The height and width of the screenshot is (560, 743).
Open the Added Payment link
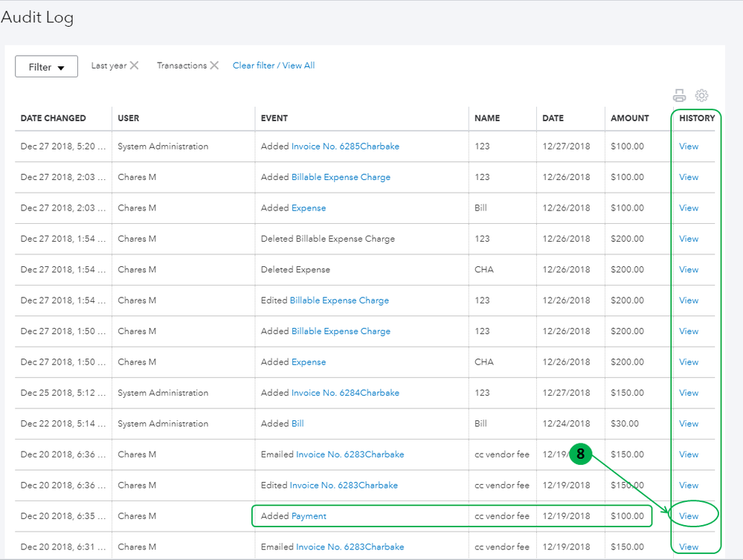(309, 516)
